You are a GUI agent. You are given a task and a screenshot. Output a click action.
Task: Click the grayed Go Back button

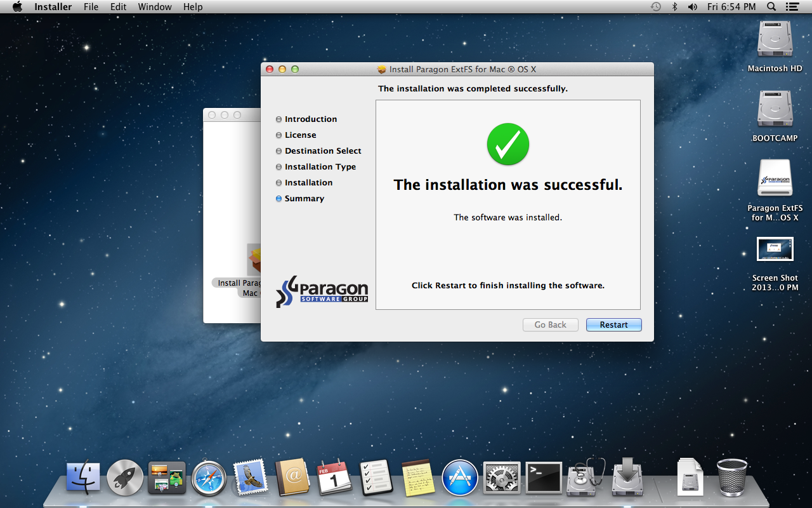coord(550,324)
